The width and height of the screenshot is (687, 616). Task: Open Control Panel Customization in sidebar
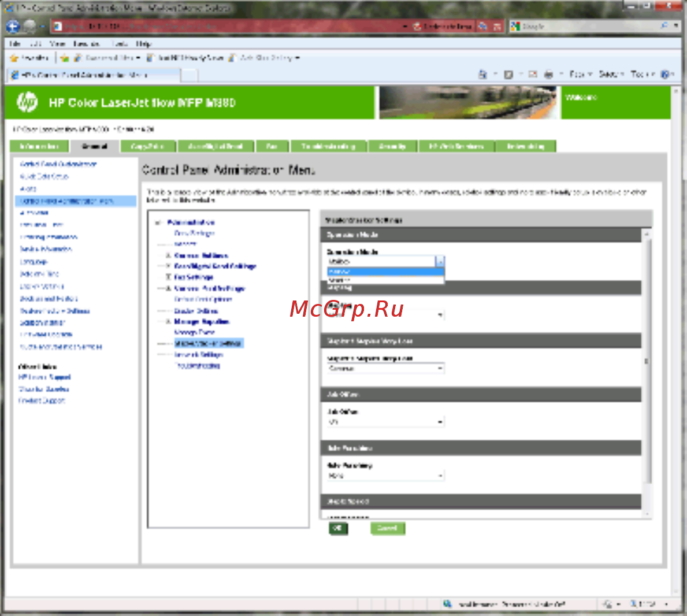tap(58, 164)
